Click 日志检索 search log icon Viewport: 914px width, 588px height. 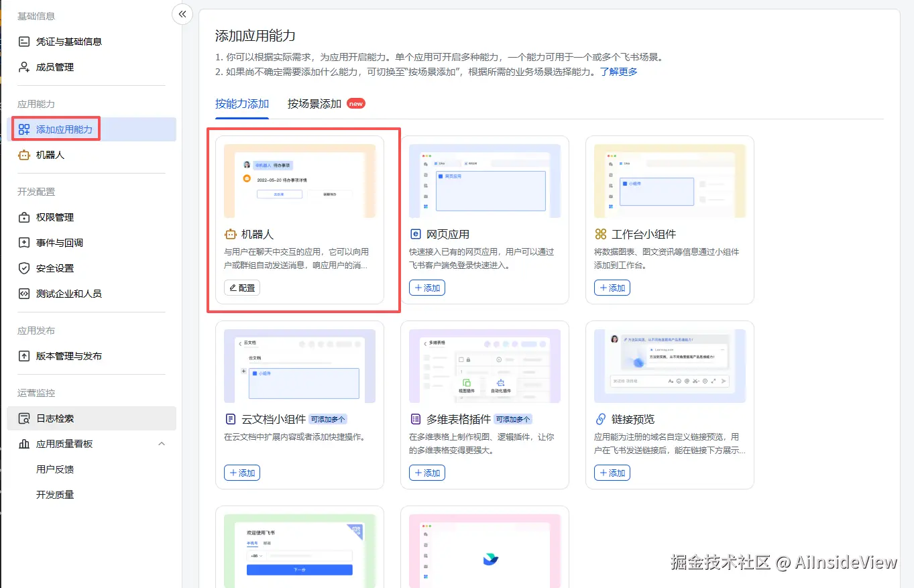24,418
